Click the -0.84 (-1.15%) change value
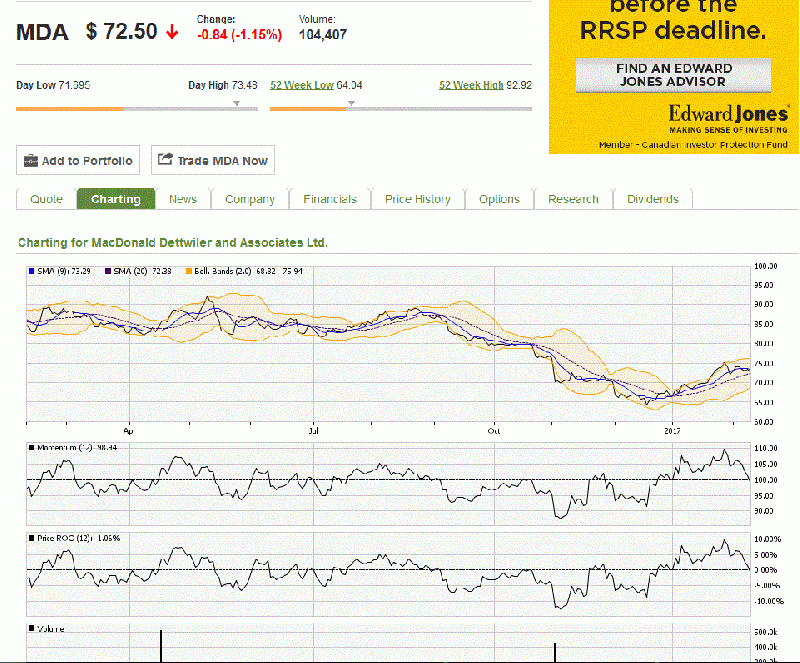800x663 pixels. tap(239, 35)
